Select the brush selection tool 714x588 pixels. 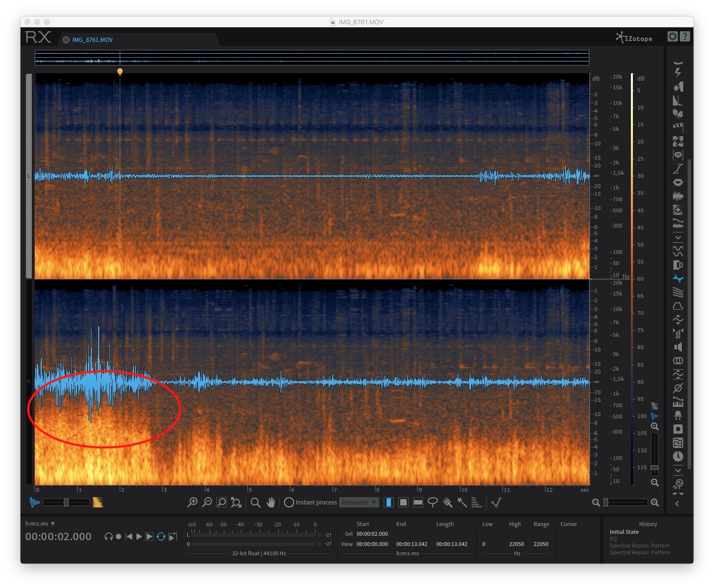[447, 502]
